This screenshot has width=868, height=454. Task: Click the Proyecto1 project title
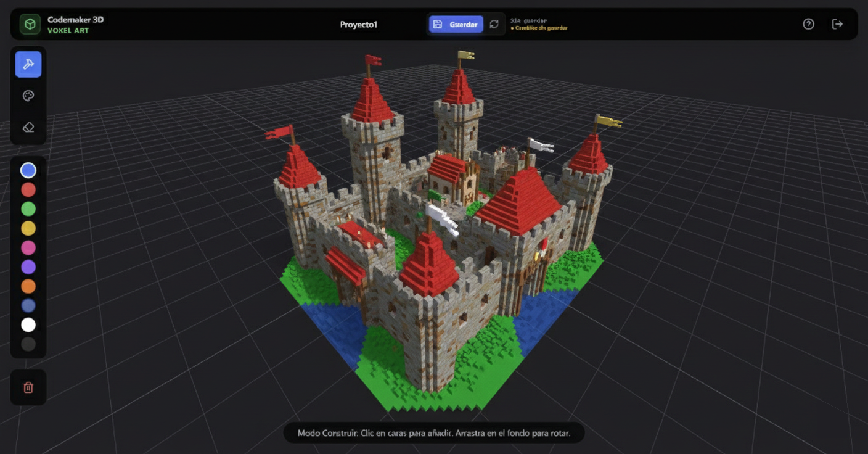[x=359, y=24]
